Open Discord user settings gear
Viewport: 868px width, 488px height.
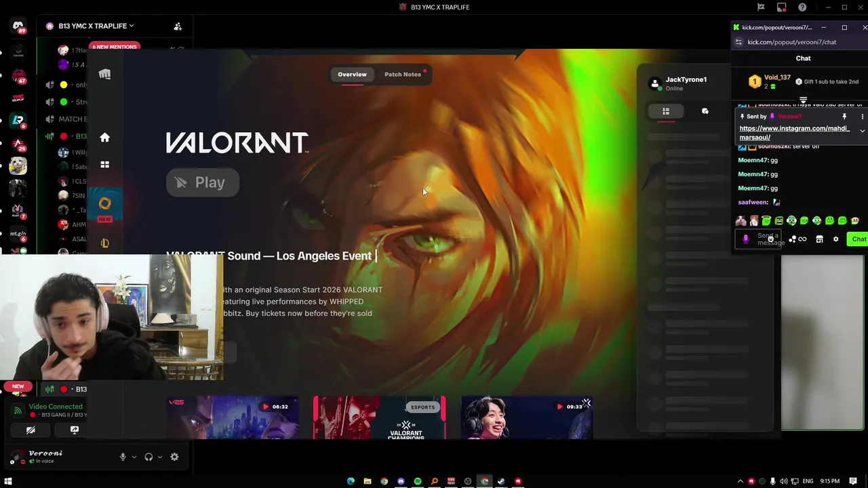(174, 457)
